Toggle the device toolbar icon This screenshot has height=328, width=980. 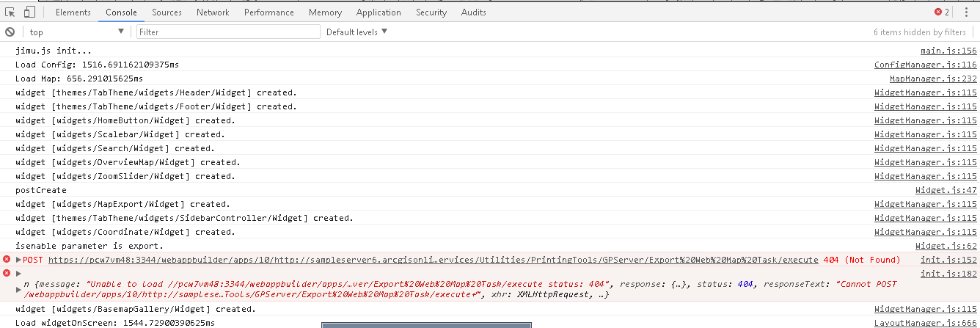[x=29, y=12]
